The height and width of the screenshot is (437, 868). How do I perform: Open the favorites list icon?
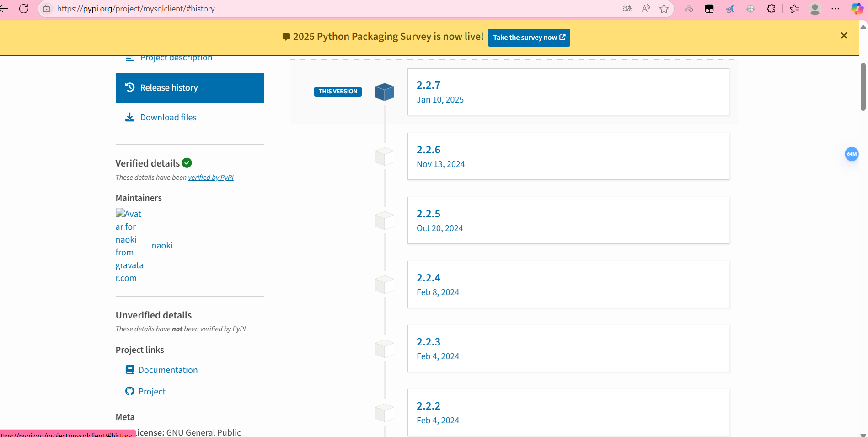click(794, 9)
